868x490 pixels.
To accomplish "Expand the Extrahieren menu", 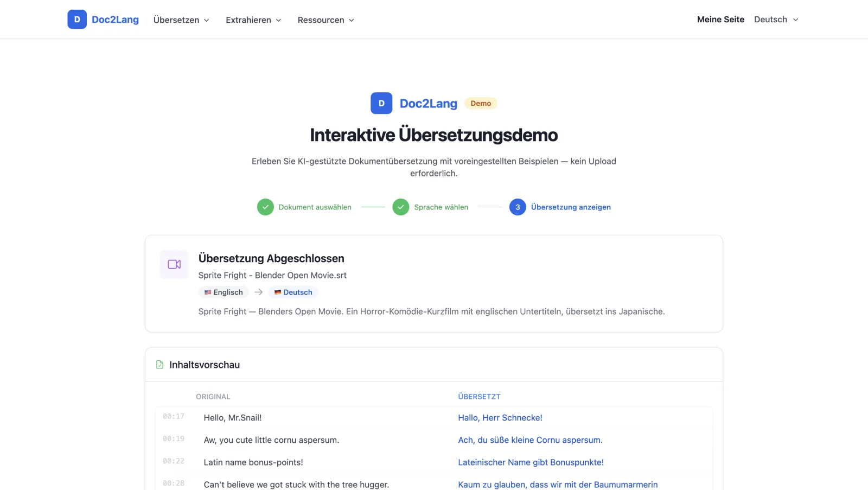I will [253, 20].
